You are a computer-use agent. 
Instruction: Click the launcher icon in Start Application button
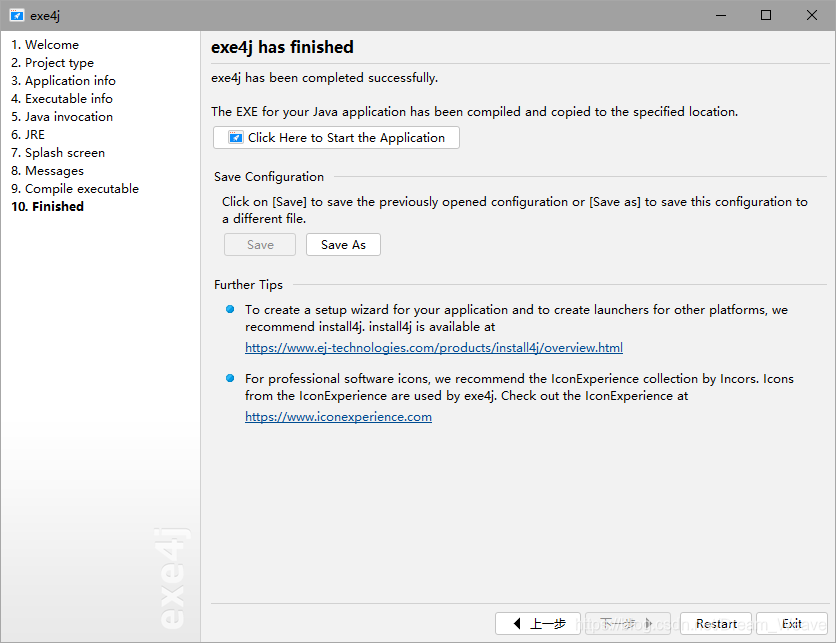coord(235,138)
